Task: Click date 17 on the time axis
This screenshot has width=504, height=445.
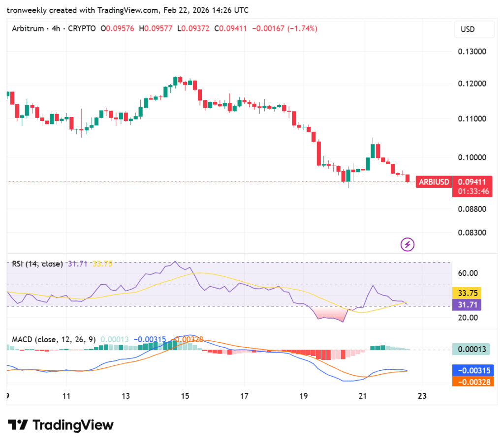Action: click(x=244, y=396)
